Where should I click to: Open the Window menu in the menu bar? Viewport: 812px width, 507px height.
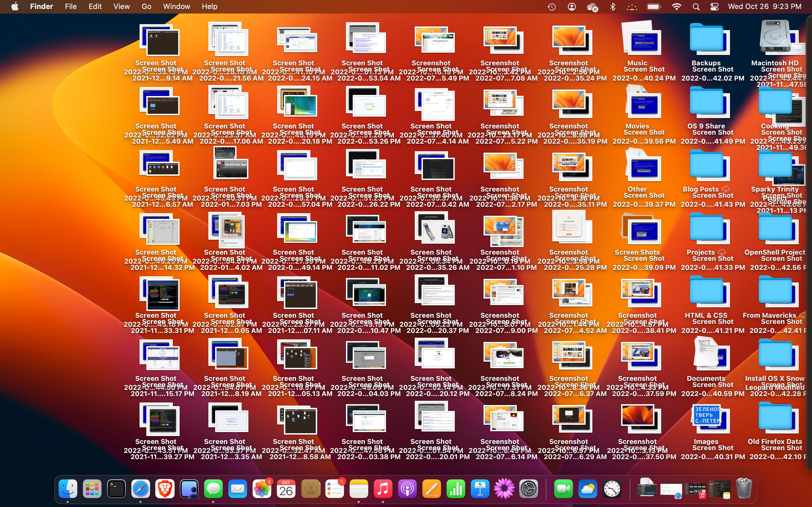point(176,6)
